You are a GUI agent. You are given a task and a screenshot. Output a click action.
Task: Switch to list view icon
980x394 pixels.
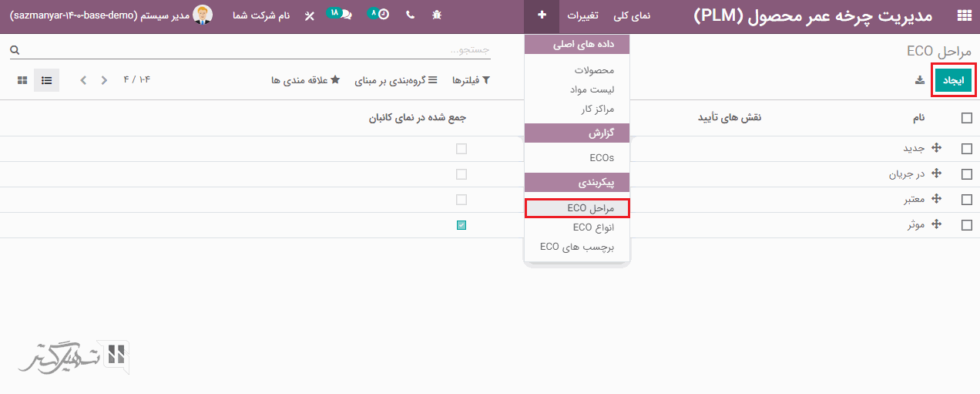(x=47, y=80)
